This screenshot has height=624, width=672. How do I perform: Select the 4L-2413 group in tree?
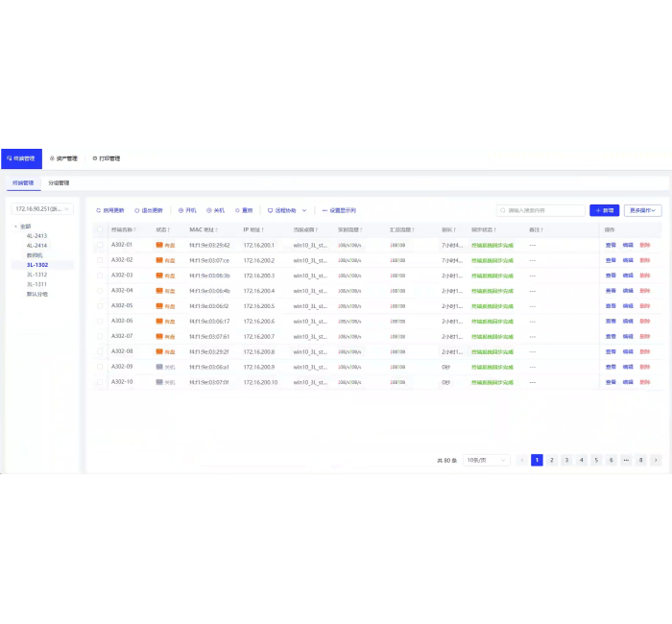36,235
